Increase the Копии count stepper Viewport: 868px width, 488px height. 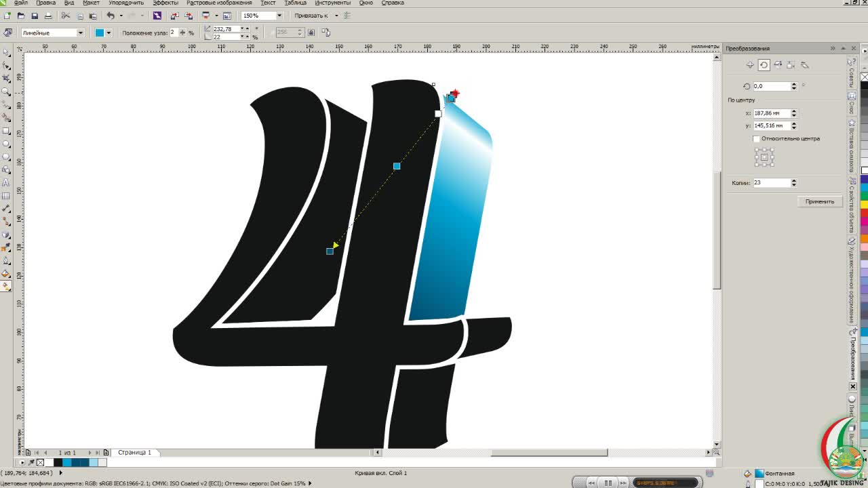(794, 180)
